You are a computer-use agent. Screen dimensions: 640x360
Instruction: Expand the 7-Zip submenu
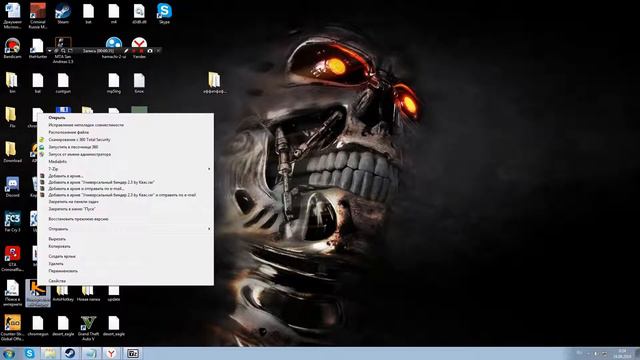coord(125,169)
